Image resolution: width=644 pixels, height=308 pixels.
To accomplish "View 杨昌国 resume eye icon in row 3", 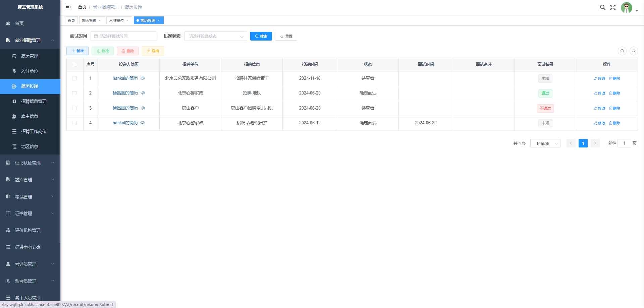I will click(x=143, y=108).
